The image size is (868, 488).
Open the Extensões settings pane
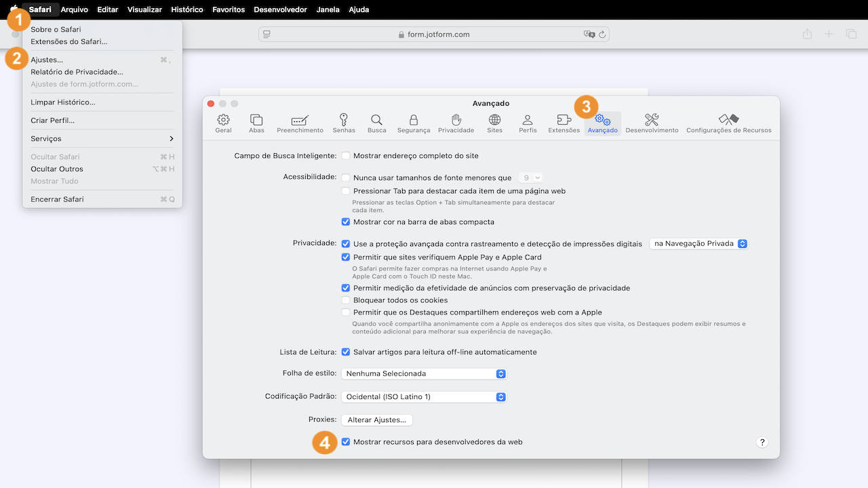[x=564, y=124]
